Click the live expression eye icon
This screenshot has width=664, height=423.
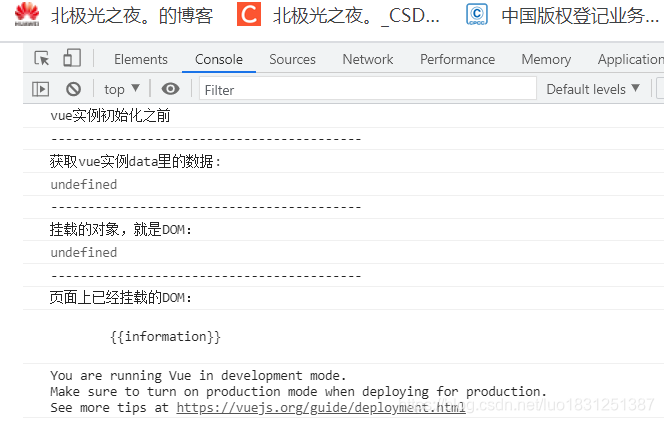pos(170,89)
